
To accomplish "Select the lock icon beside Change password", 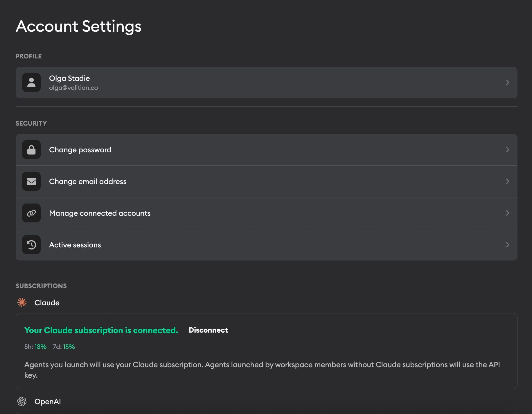I will (x=31, y=149).
